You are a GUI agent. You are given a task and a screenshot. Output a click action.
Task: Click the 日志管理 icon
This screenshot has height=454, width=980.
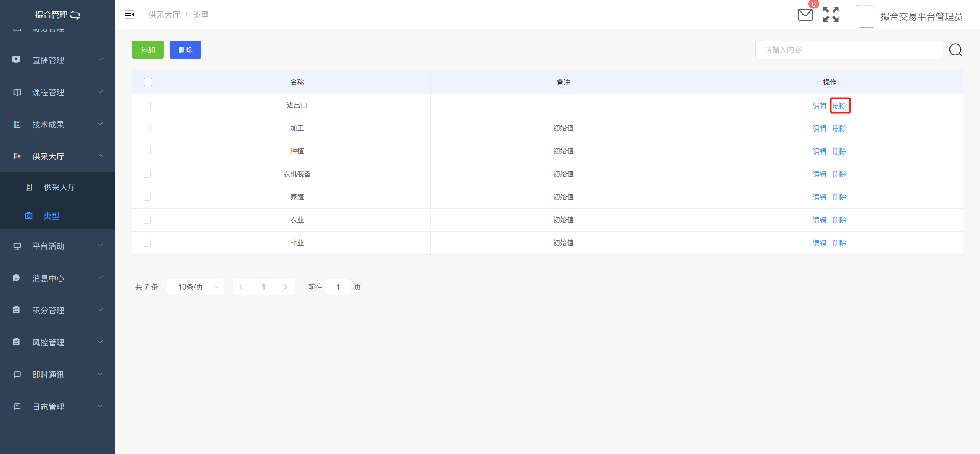pyautogui.click(x=17, y=407)
